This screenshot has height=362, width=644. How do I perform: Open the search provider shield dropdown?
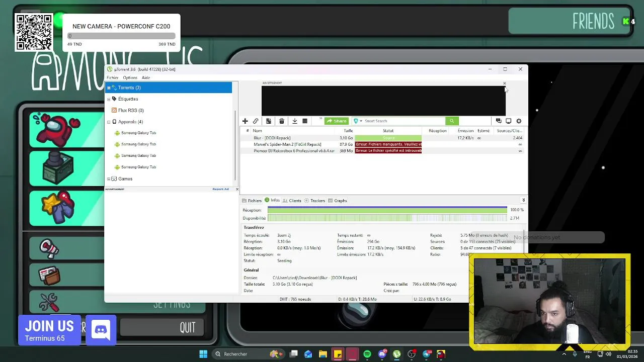[358, 121]
